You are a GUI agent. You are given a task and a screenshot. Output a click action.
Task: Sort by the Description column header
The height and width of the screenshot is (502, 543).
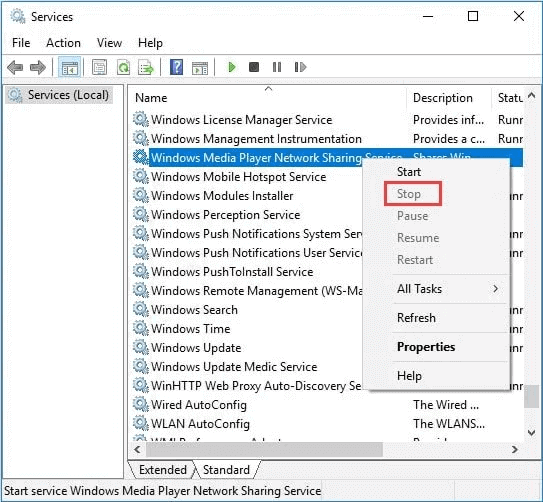pyautogui.click(x=448, y=98)
